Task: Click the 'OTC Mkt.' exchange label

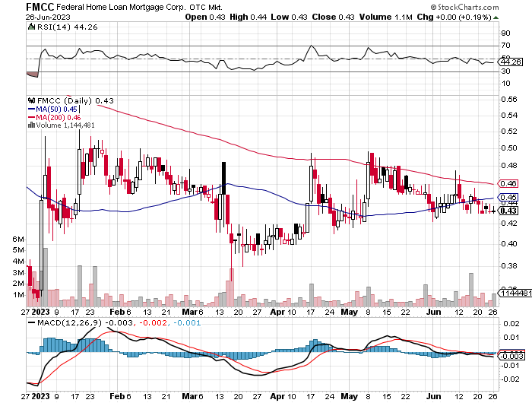Action: click(x=206, y=7)
